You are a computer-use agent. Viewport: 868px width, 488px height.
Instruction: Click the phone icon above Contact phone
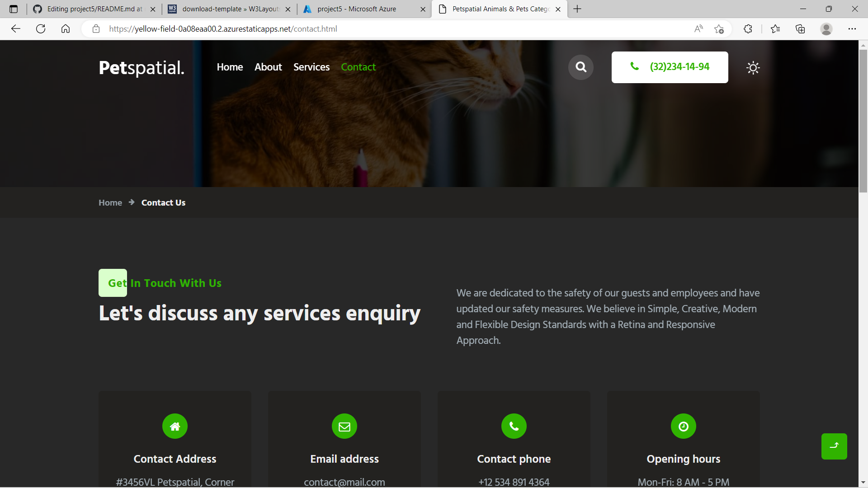514,426
